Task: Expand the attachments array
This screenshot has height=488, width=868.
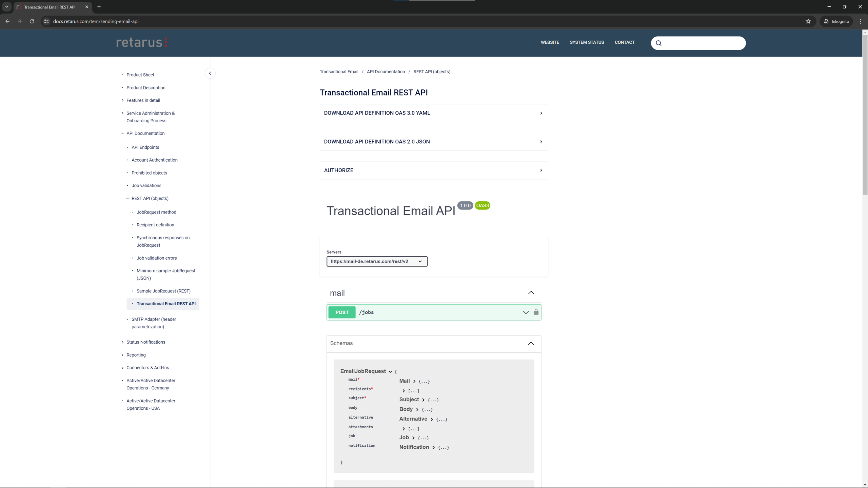Action: [403, 429]
